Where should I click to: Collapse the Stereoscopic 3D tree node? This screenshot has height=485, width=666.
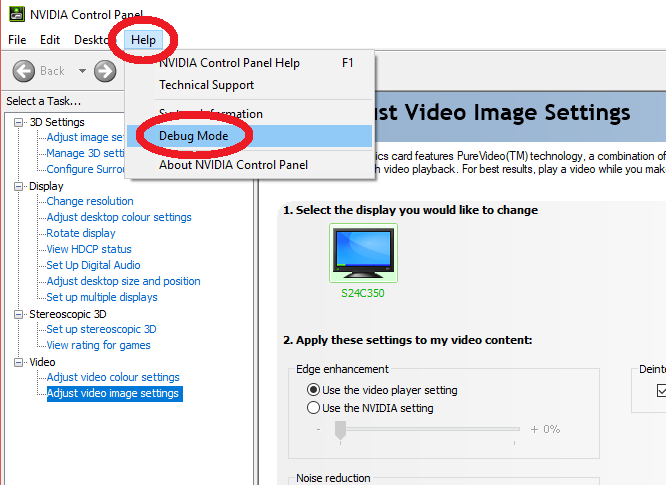point(18,314)
